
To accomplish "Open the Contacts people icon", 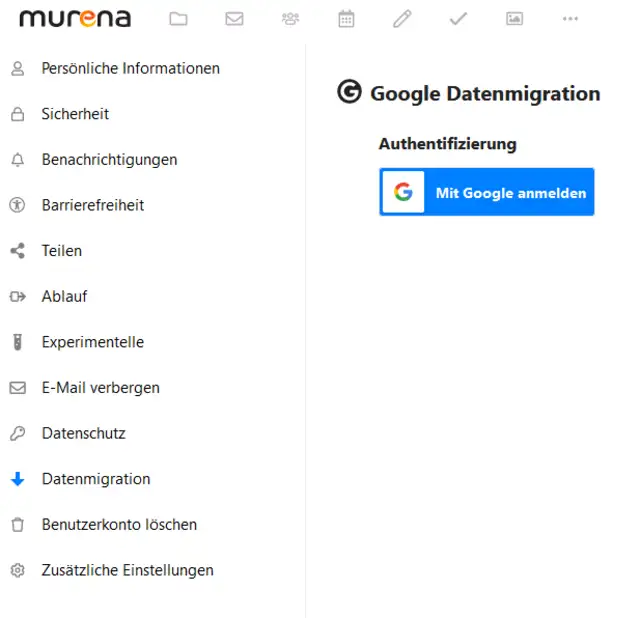I will pos(291,19).
